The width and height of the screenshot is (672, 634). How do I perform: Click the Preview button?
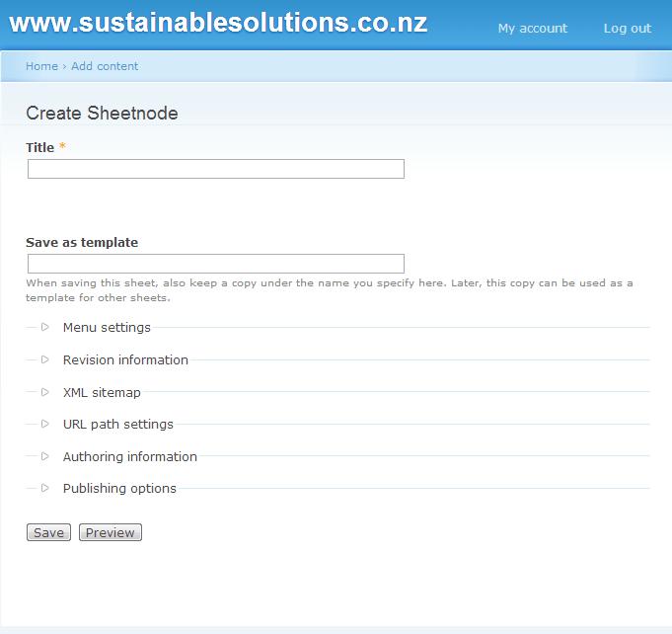coord(111,532)
